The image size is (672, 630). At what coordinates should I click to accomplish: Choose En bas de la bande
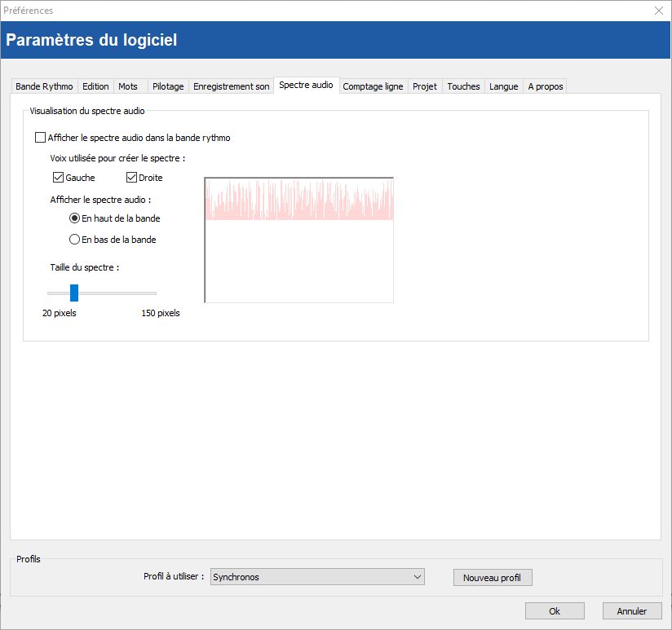click(x=75, y=240)
